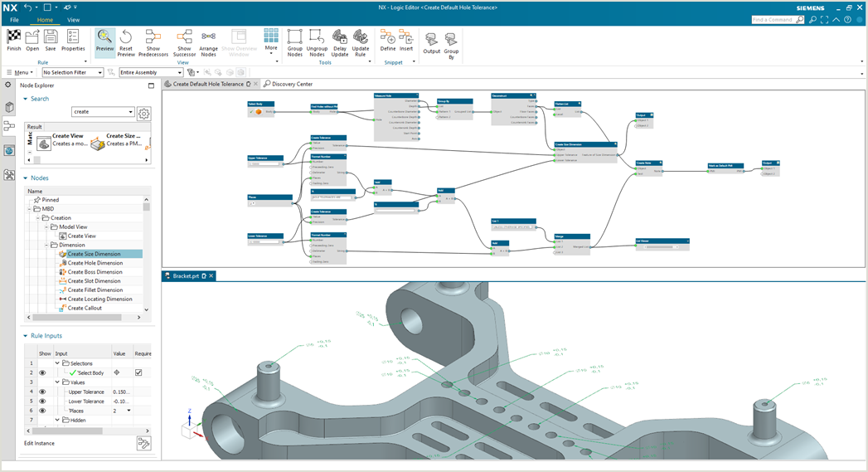868x472 pixels.
Task: Select Create Locating Dimension node
Action: [99, 299]
